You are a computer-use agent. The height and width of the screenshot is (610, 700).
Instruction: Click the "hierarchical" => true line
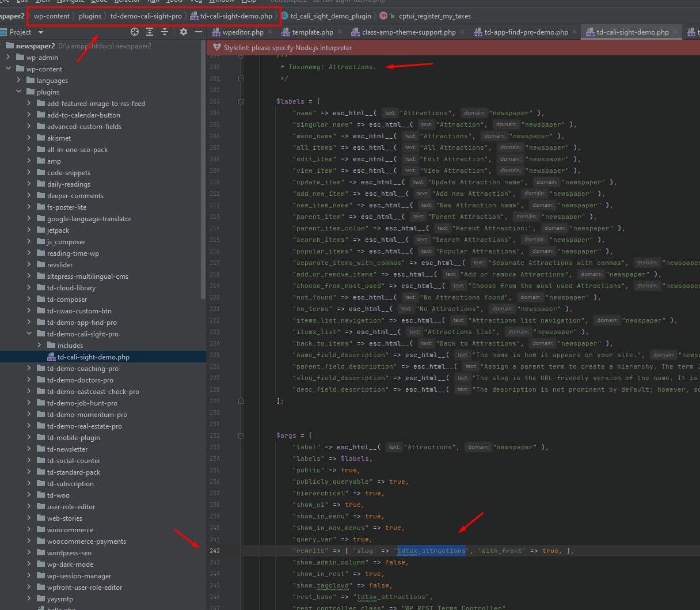coord(338,493)
